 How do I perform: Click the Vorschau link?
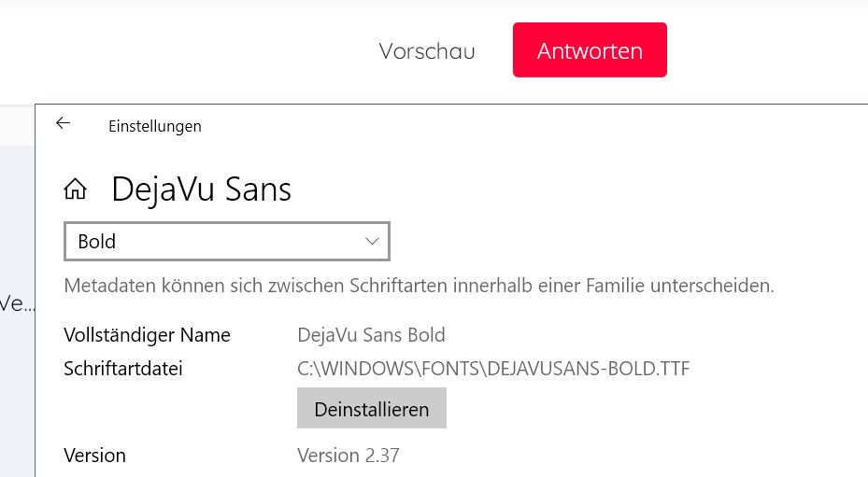click(427, 51)
